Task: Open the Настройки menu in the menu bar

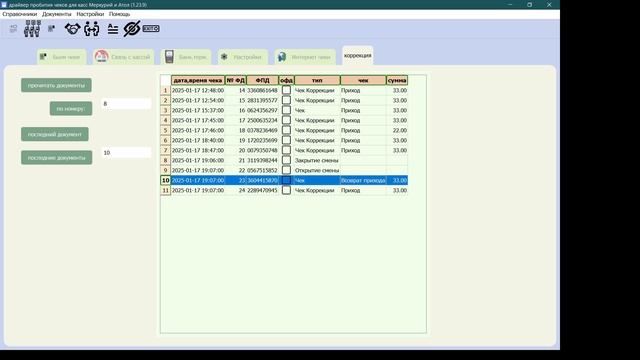Action: 90,14
